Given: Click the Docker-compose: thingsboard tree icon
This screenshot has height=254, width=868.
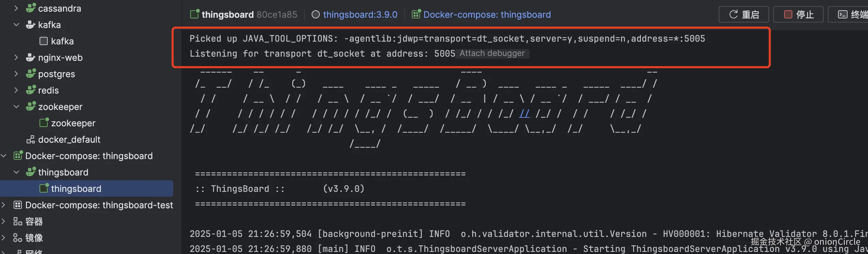Looking at the screenshot, I should coord(18,155).
